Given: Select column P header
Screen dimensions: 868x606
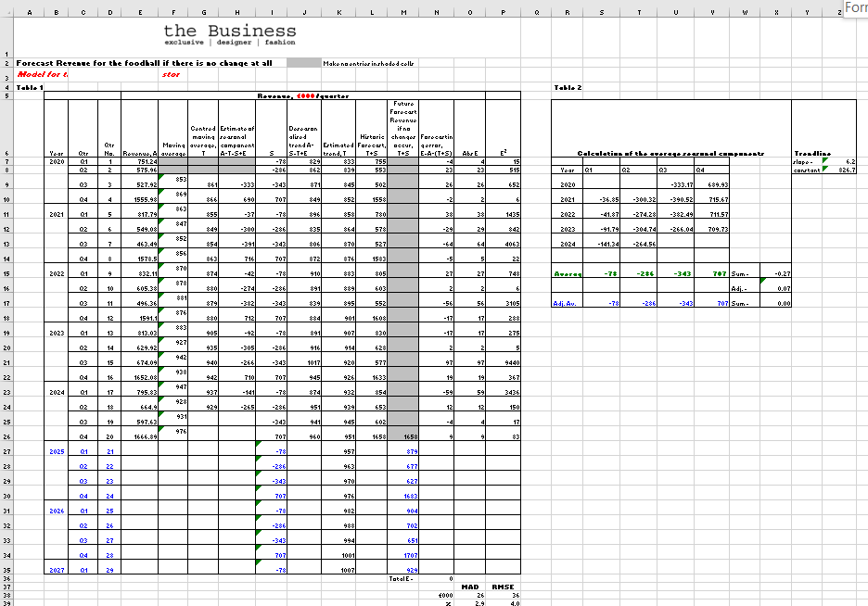Looking at the screenshot, I should coord(504,12).
